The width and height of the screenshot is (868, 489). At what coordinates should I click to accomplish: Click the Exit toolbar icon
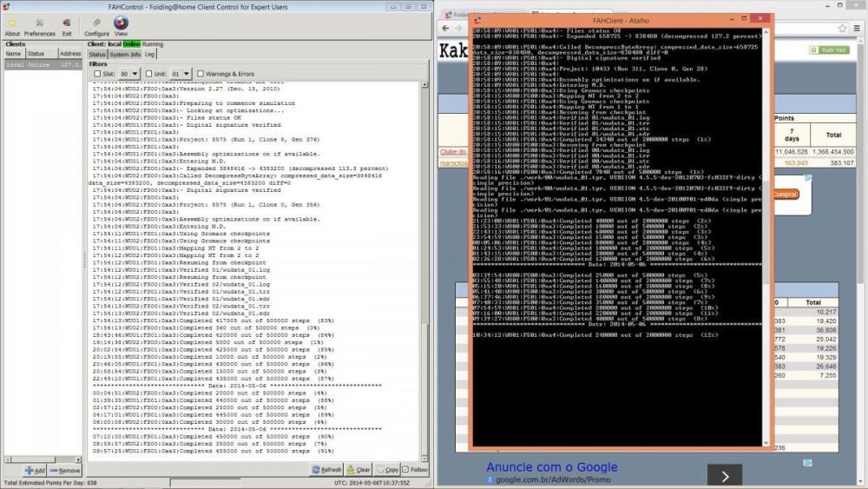[67, 24]
